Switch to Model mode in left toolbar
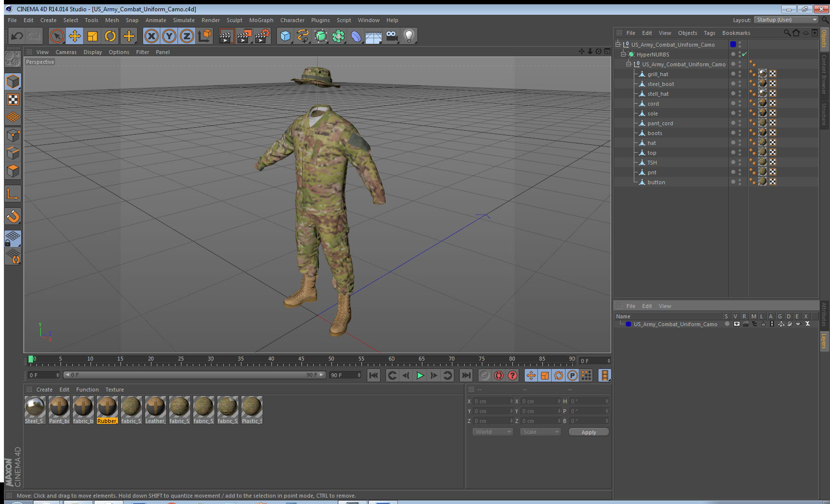Viewport: 830px width, 504px height. tap(13, 82)
